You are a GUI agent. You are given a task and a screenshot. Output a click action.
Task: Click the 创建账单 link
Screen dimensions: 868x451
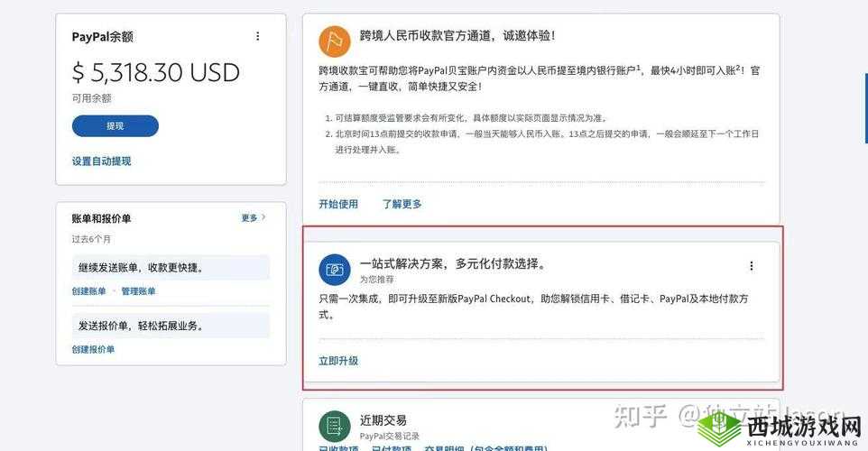coord(88,291)
